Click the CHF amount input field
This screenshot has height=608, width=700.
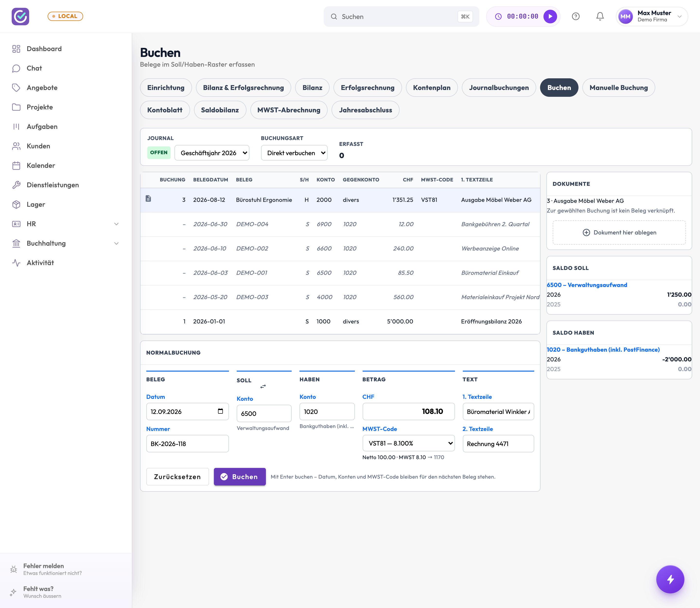tap(408, 411)
